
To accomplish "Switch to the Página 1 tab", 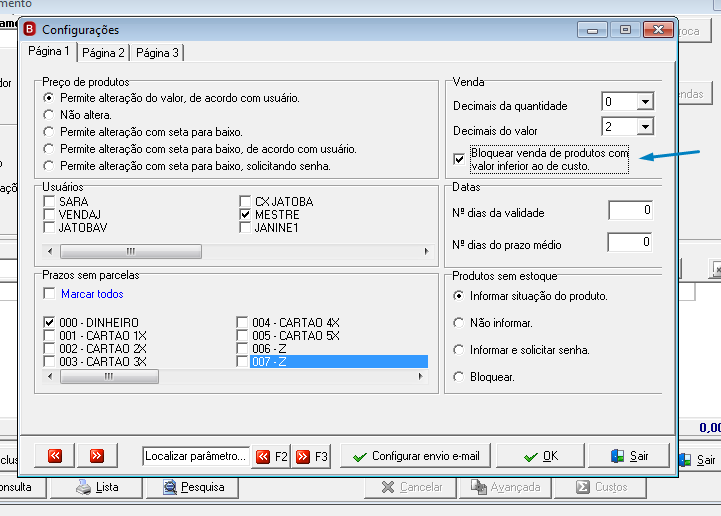I will pos(49,51).
